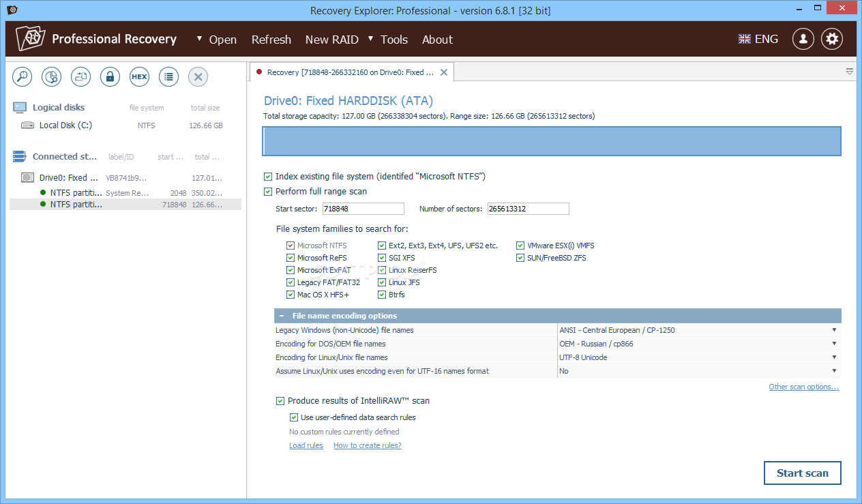The width and height of the screenshot is (862, 504).
Task: Open Other scan options link
Action: (804, 387)
